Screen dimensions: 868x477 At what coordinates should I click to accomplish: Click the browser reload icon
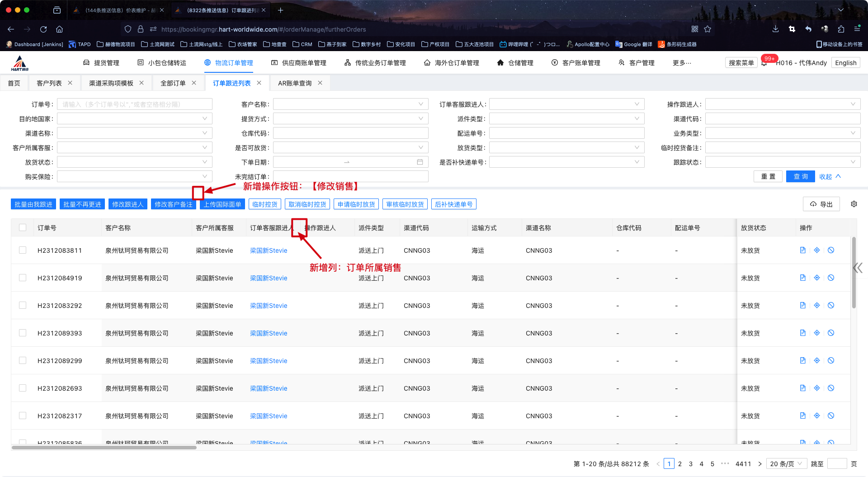43,29
